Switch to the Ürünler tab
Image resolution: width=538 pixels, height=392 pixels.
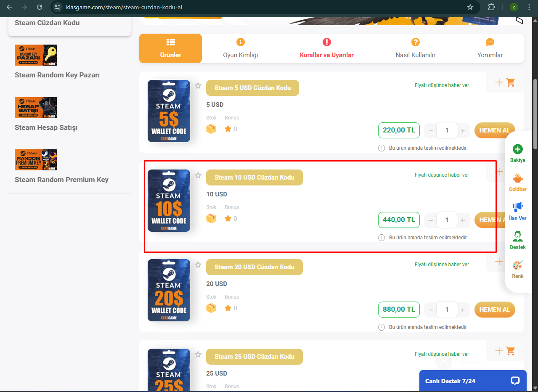click(x=170, y=48)
